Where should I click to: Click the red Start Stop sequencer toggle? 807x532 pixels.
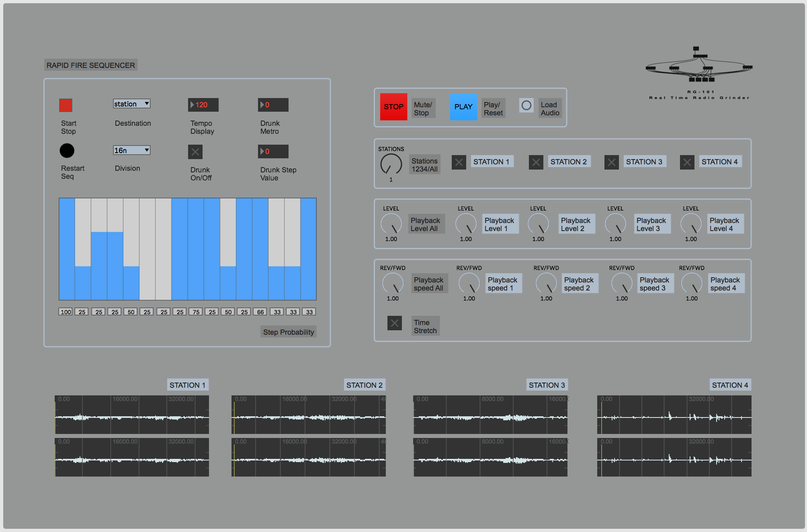[66, 105]
